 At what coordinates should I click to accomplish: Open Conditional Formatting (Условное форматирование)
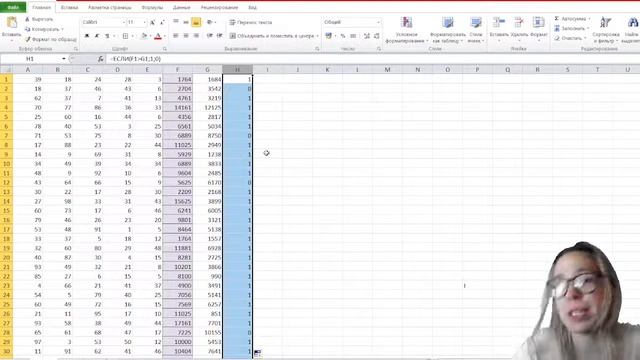(407, 30)
